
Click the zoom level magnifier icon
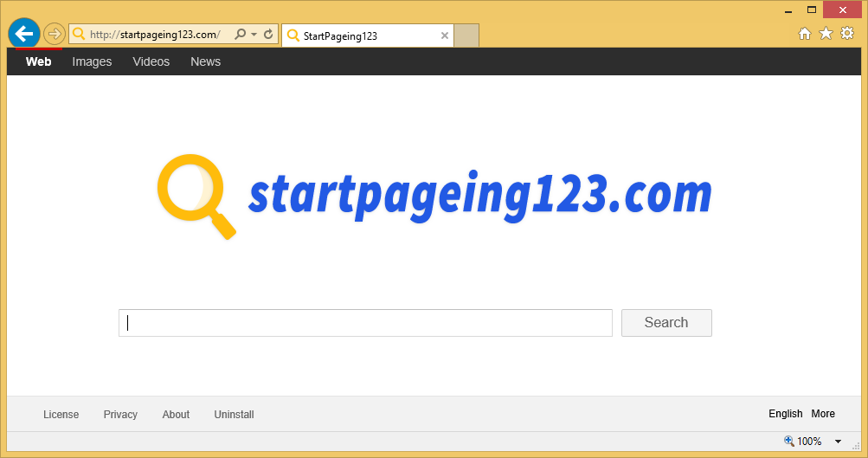click(x=789, y=441)
